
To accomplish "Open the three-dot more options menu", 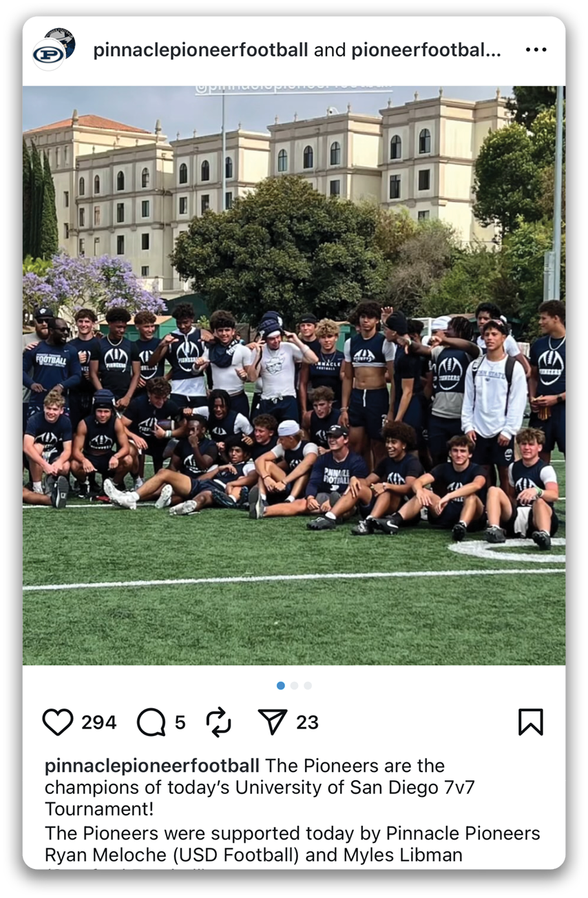I will pos(536,50).
